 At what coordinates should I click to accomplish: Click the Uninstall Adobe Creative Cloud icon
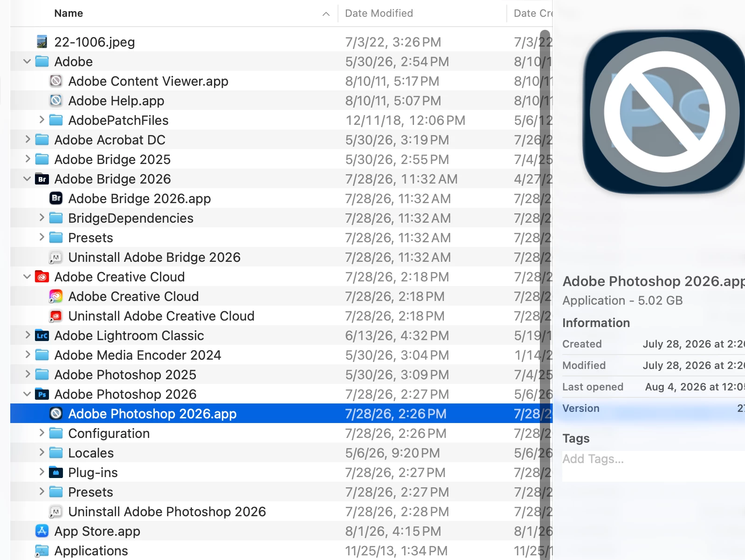point(56,316)
